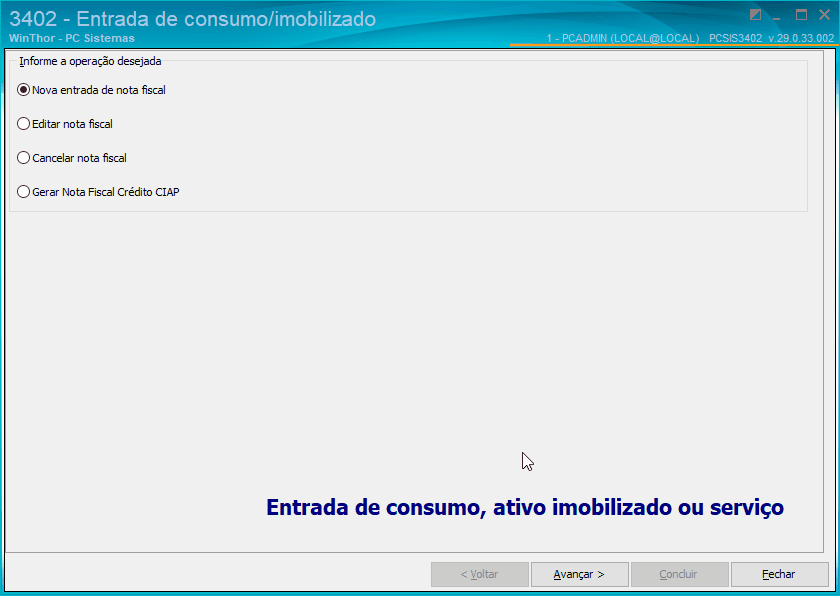The height and width of the screenshot is (596, 840).
Task: Click the grayed Voltar button
Action: [x=479, y=574]
